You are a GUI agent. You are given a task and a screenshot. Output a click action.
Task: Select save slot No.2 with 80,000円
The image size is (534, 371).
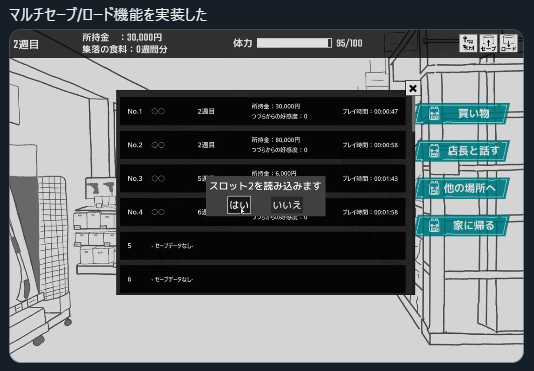click(263, 145)
